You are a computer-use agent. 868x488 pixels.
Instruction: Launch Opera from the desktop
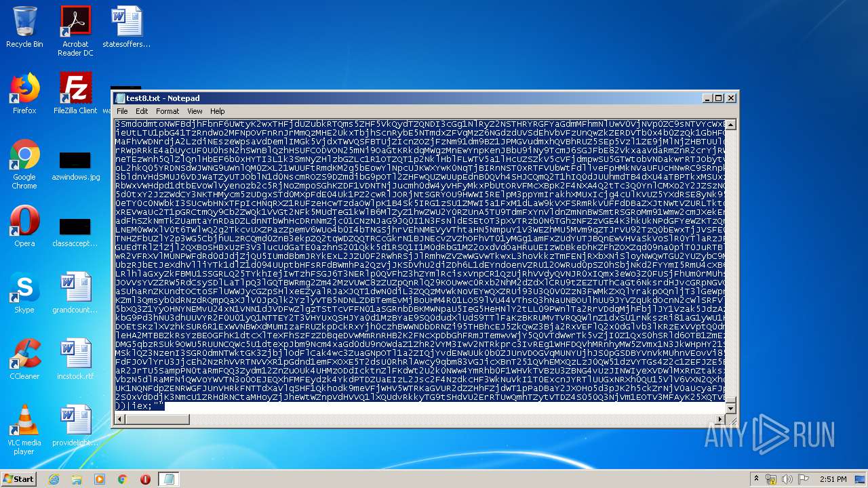click(x=24, y=226)
